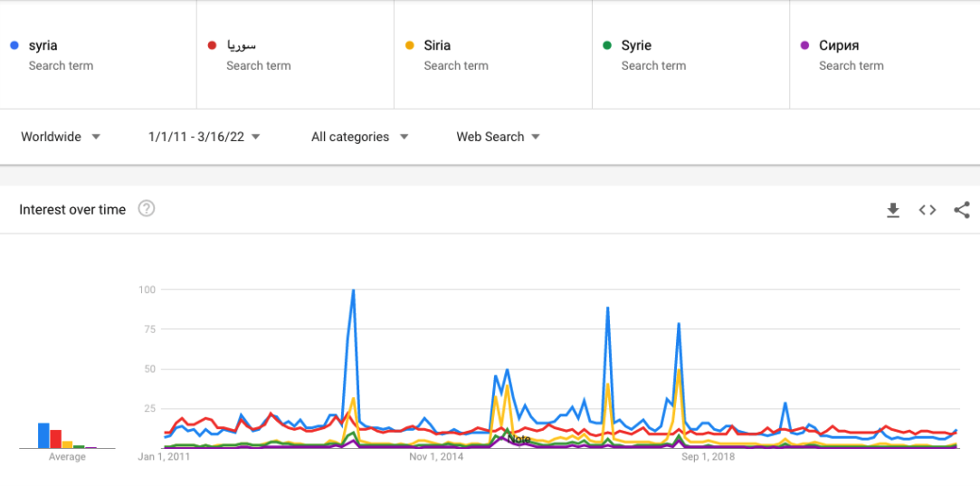Edit the syria search term
This screenshot has height=486, width=980.
[43, 45]
